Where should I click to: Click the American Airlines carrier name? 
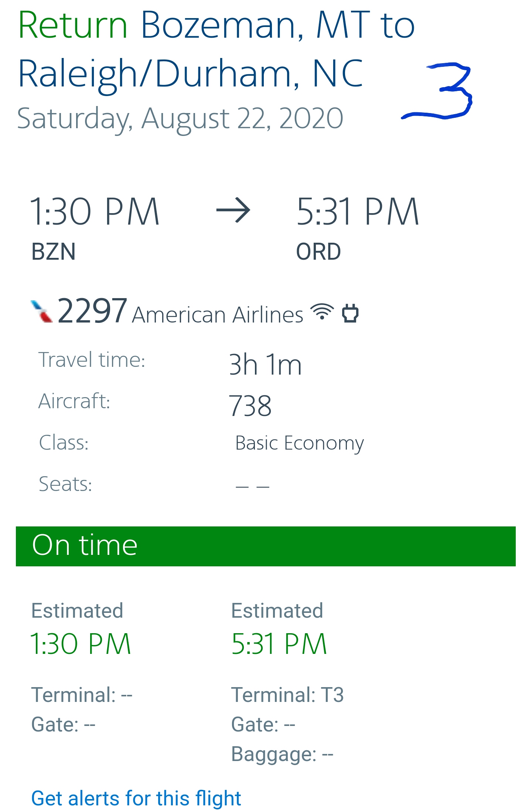218,315
